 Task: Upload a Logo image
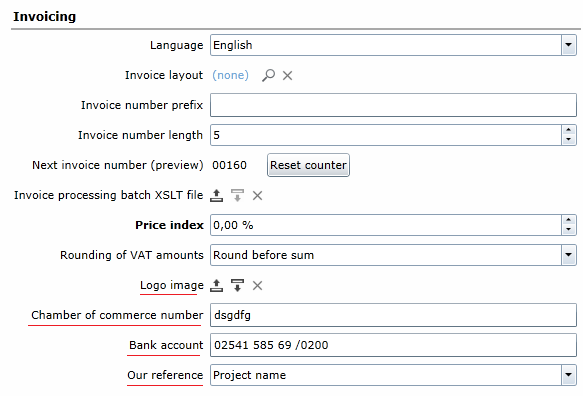(216, 286)
